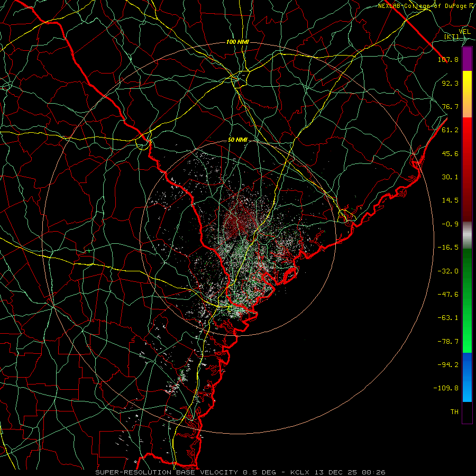Click the -109.8 legend value
Image resolution: width=476 pixels, height=476 pixels.
(446, 388)
